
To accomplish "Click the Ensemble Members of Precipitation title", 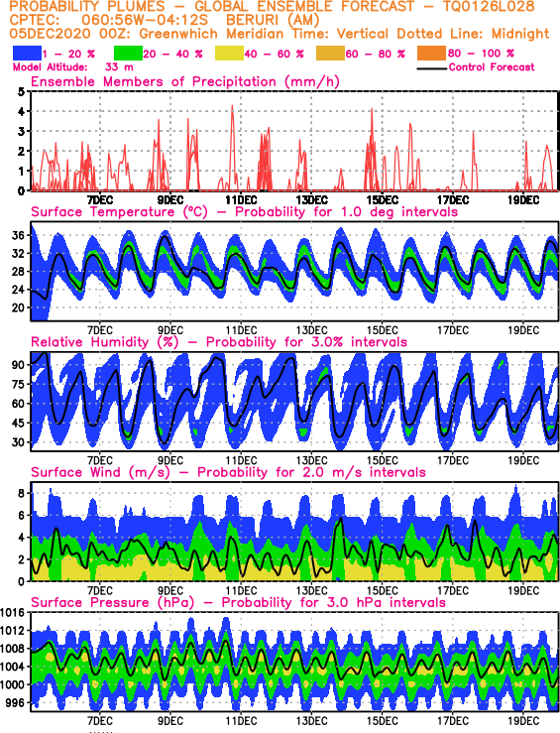I will [x=185, y=82].
